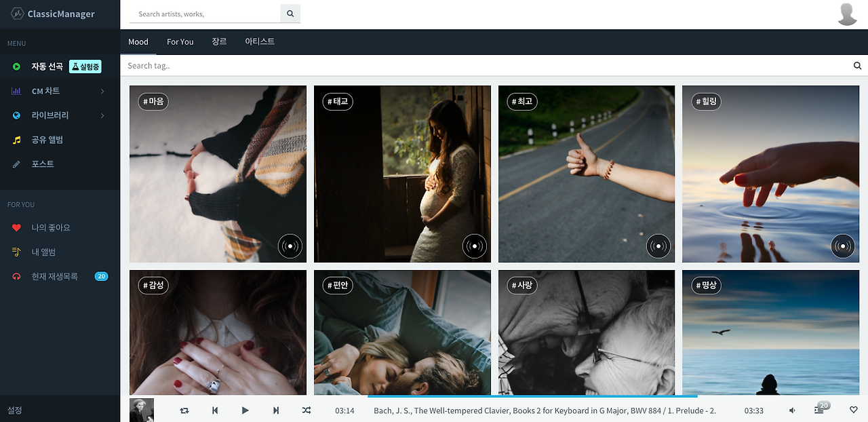Click the music note icon for 공유 앨범
868x422 pixels.
tap(16, 140)
